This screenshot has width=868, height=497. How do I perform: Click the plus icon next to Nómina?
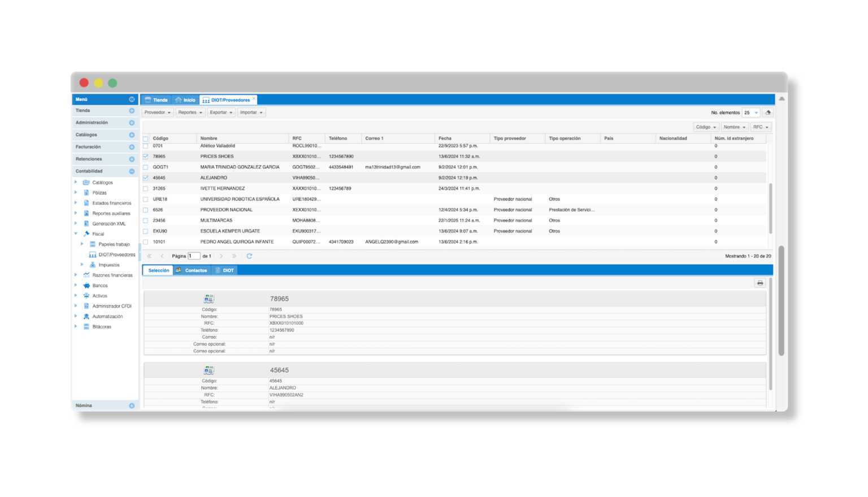coord(132,406)
